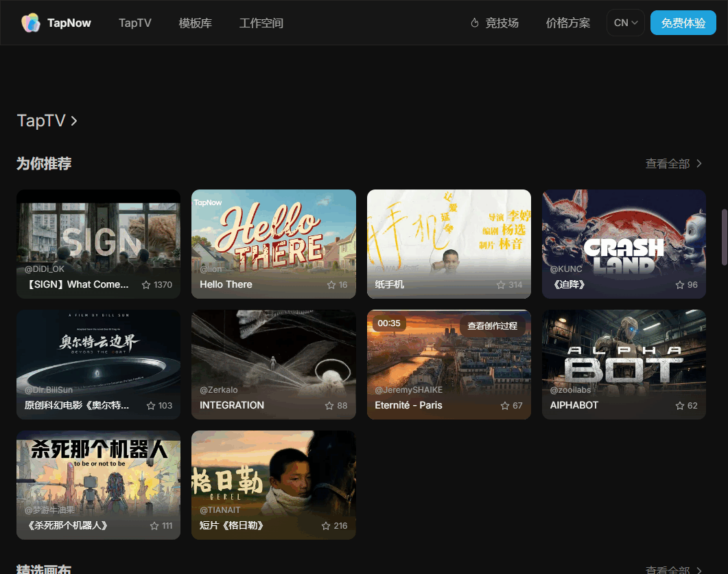Screen dimensions: 728x574
Task: Click the 查看全部 arrow for 精选画布
Action: point(698,570)
